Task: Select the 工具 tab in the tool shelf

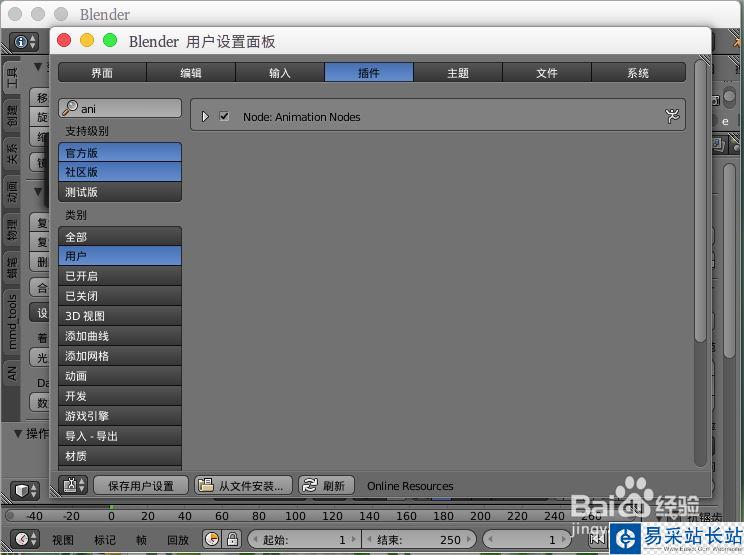Action: [x=12, y=76]
